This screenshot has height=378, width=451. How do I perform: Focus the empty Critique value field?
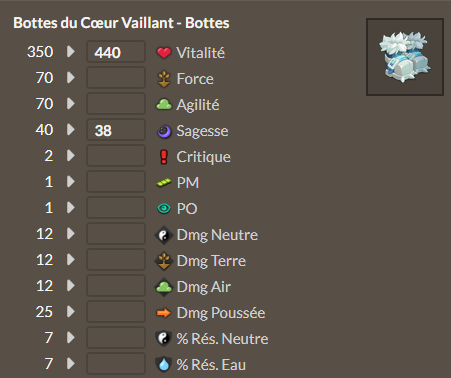[x=116, y=156]
